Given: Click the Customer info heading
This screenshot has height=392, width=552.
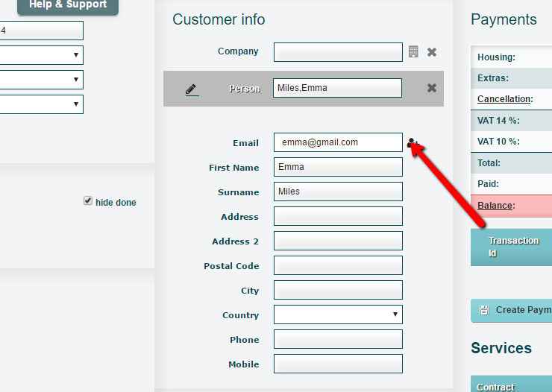Looking at the screenshot, I should (x=219, y=19).
